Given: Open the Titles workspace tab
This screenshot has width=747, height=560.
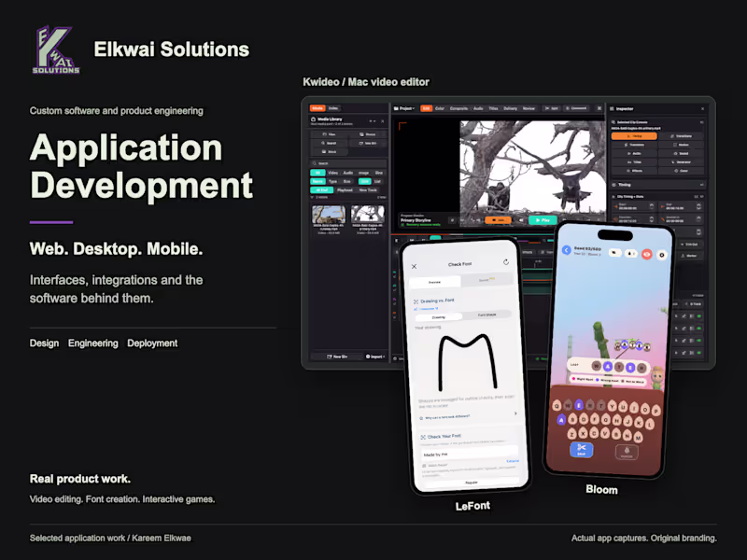Looking at the screenshot, I should [x=493, y=108].
